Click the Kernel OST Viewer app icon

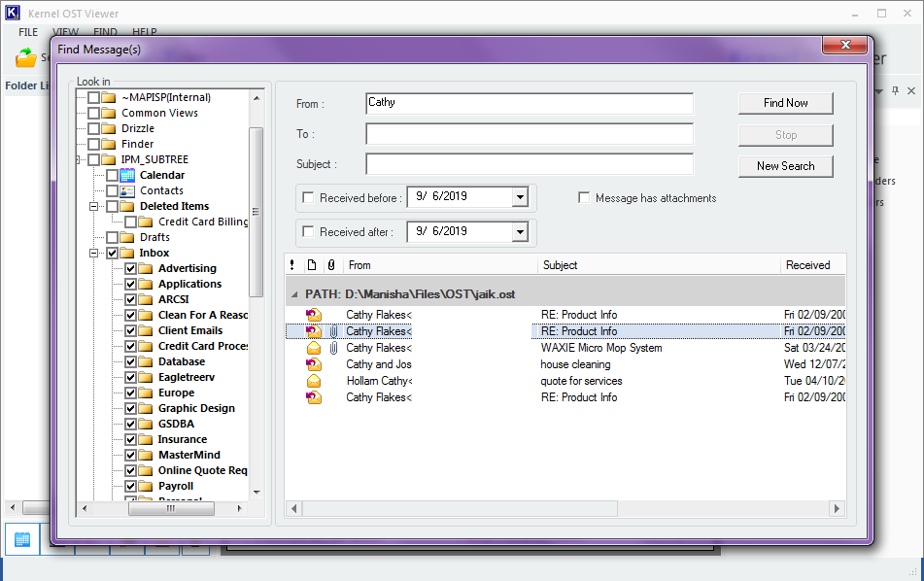(x=13, y=13)
